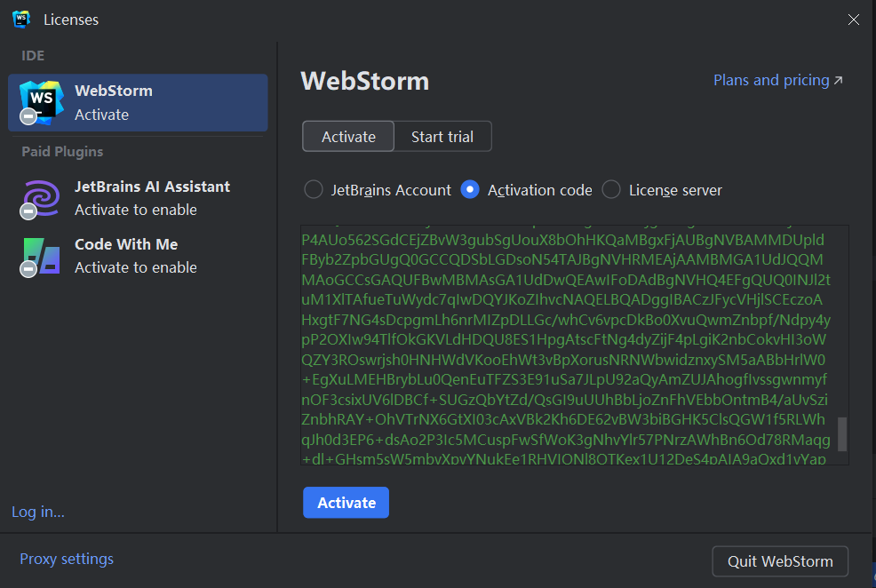Open the Plans and pricing link

point(777,81)
